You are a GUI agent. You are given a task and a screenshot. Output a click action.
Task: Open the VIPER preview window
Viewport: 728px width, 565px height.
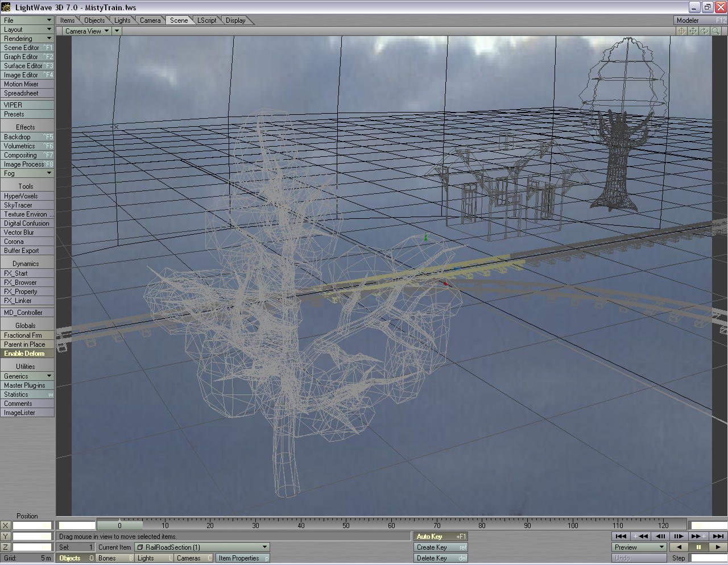tap(27, 105)
